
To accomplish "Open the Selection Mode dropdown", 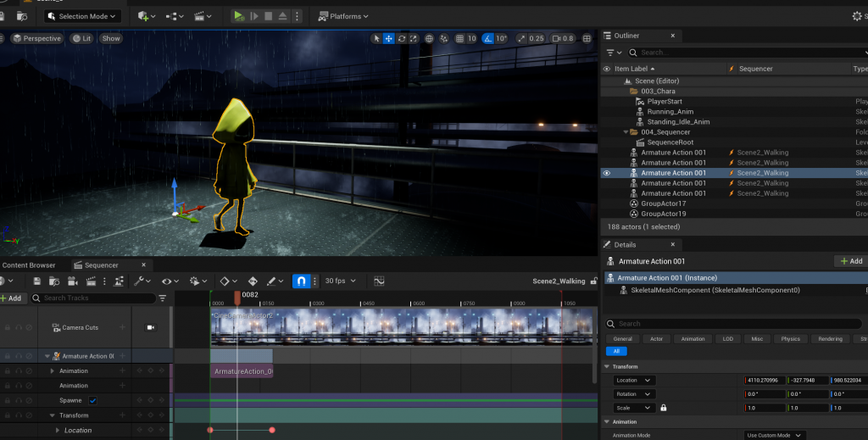I will 82,16.
